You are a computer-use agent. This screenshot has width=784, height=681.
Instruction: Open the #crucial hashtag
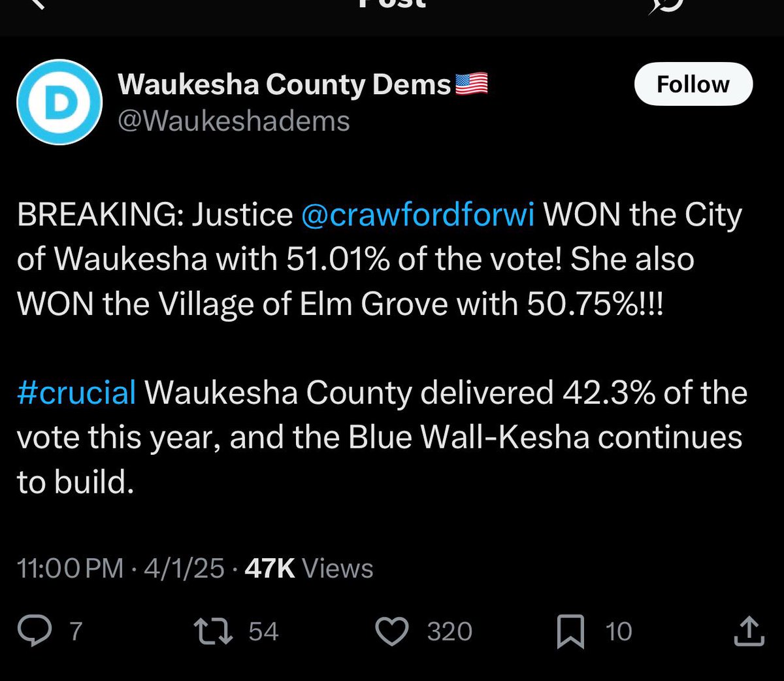(x=76, y=393)
